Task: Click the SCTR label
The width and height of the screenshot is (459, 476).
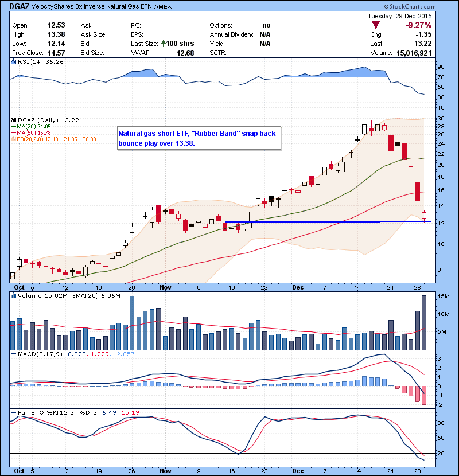Action: [218, 53]
